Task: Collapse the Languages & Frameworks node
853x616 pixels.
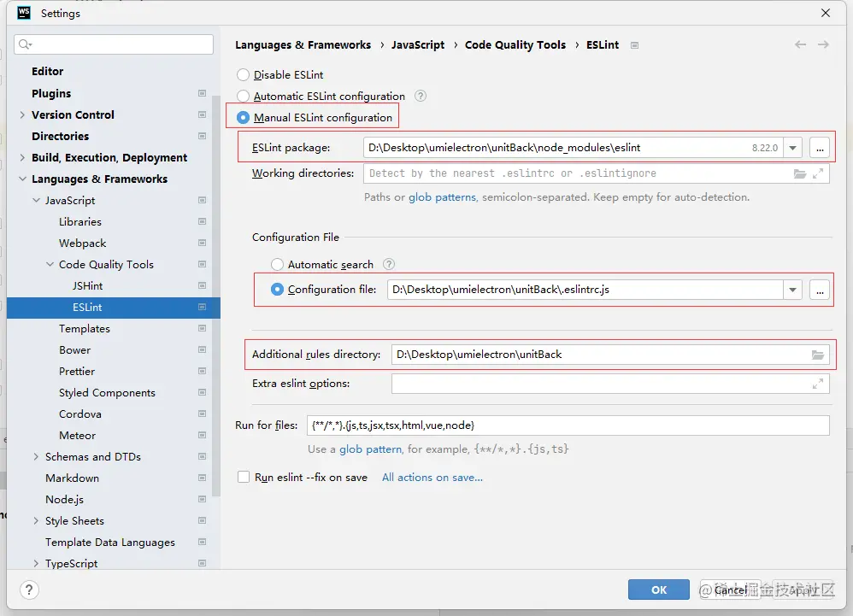Action: pyautogui.click(x=22, y=179)
